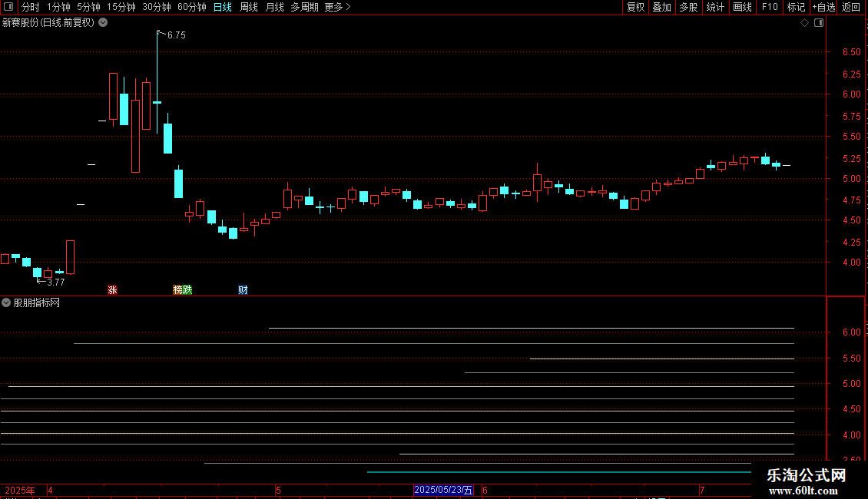
Task: Click the 6.50 price axis label
Action: point(851,52)
